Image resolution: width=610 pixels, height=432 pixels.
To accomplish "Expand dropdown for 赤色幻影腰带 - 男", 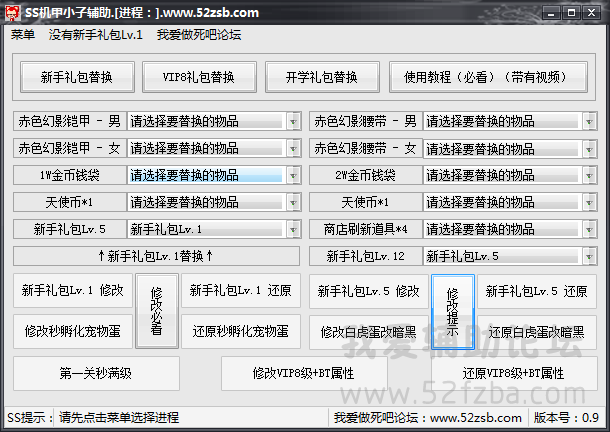I will point(589,121).
